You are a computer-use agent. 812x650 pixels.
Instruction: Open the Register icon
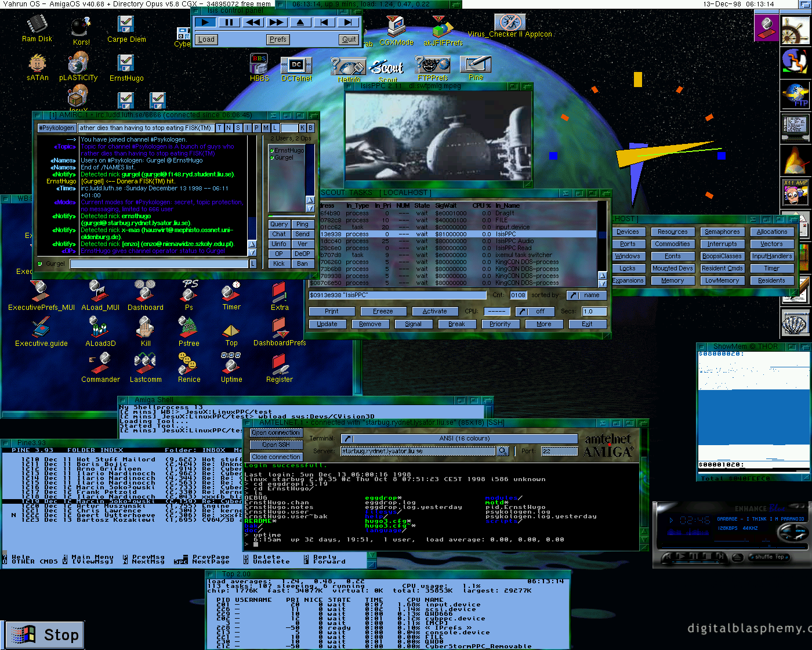click(280, 368)
